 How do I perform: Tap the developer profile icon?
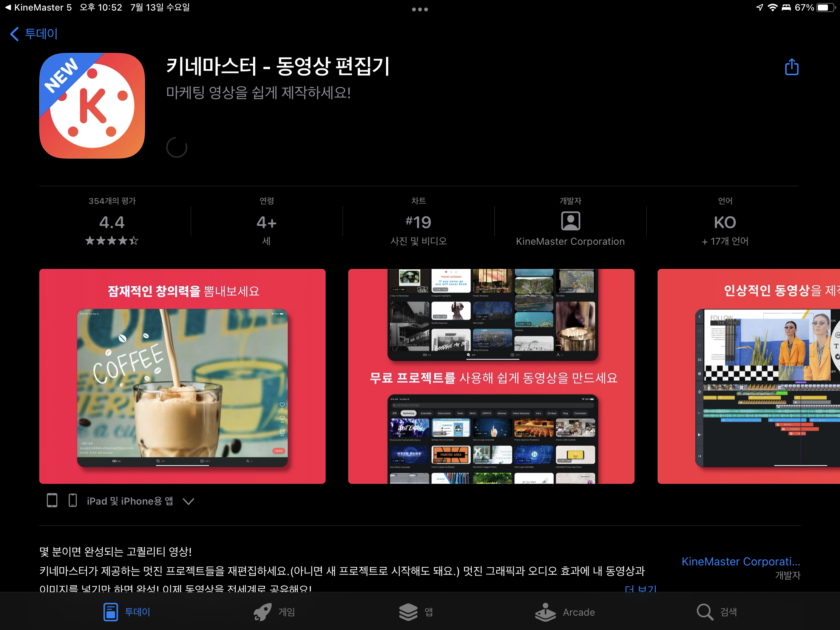point(570,221)
